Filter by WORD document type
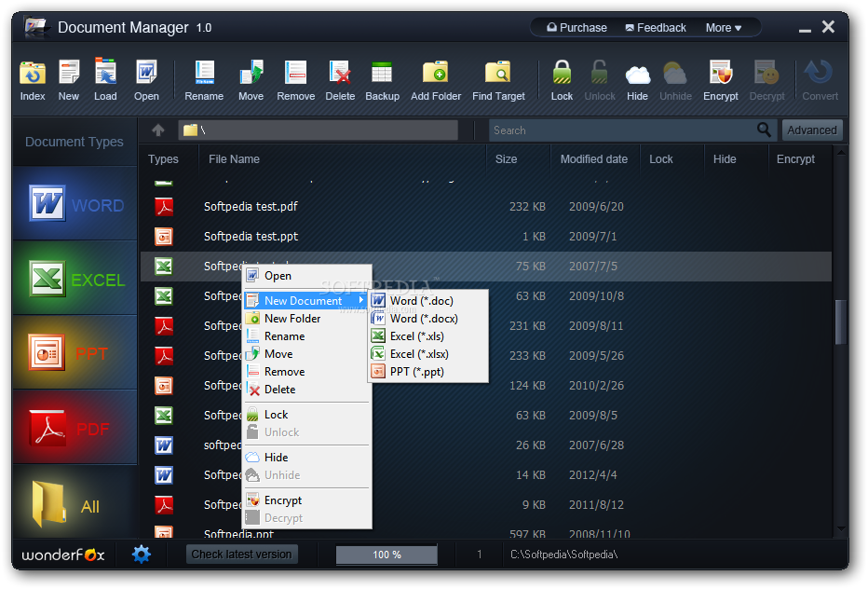868x589 pixels. [75, 204]
